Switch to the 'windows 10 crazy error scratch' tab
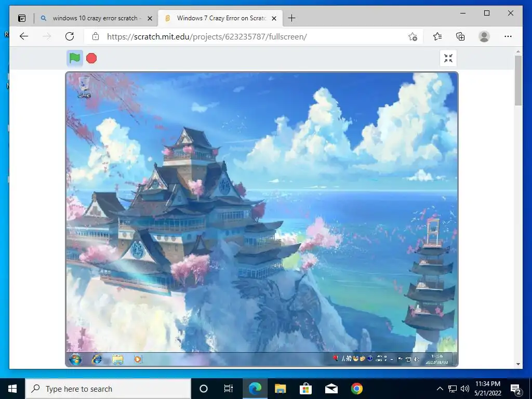The image size is (532, 399). (95, 18)
